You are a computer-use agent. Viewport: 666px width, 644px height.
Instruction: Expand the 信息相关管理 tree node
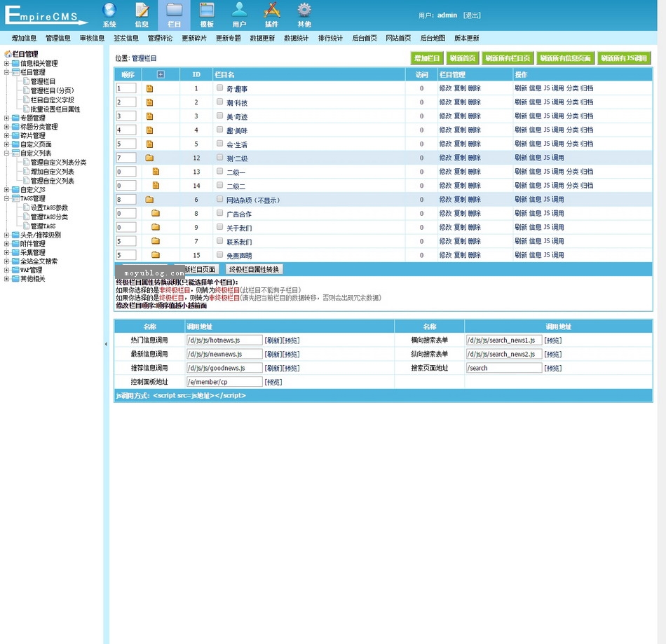[x=6, y=63]
